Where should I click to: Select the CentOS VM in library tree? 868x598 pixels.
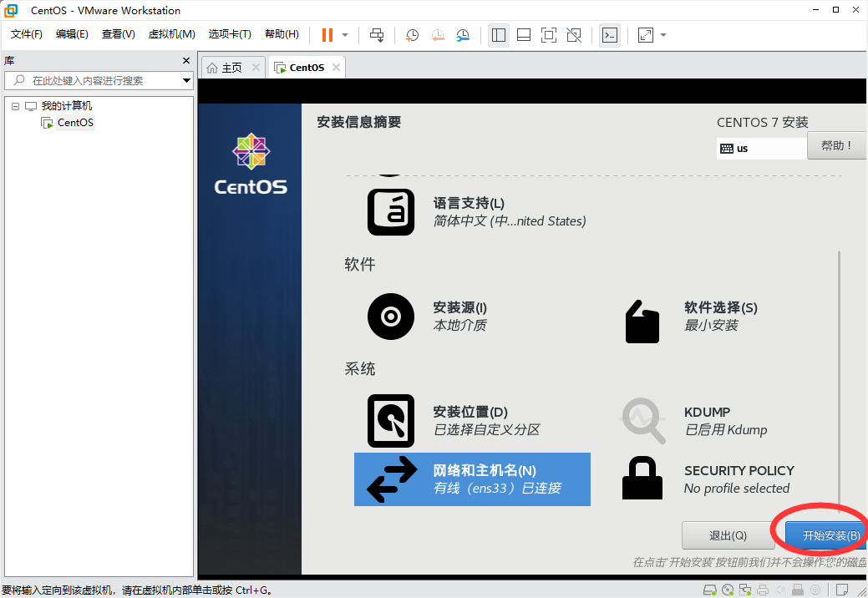[x=75, y=122]
